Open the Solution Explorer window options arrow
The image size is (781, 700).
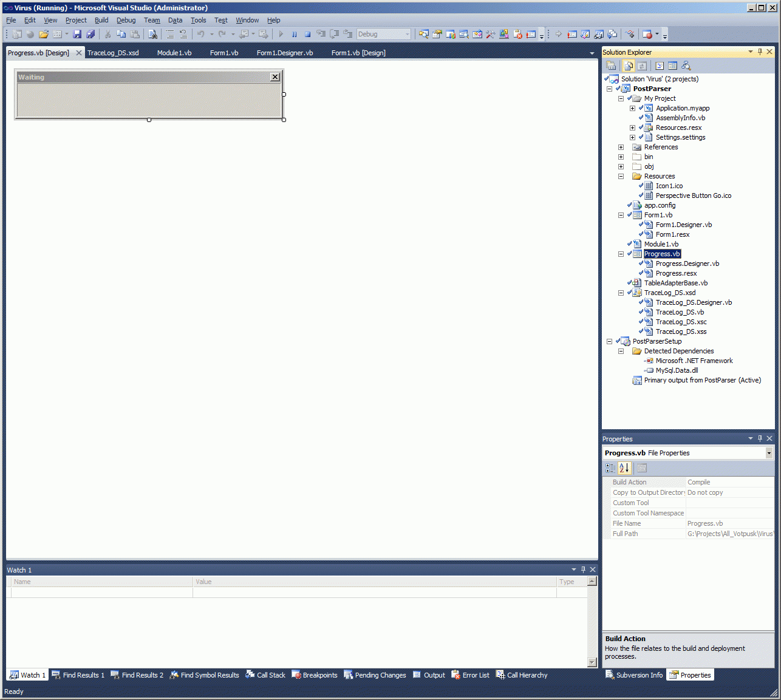click(x=751, y=52)
